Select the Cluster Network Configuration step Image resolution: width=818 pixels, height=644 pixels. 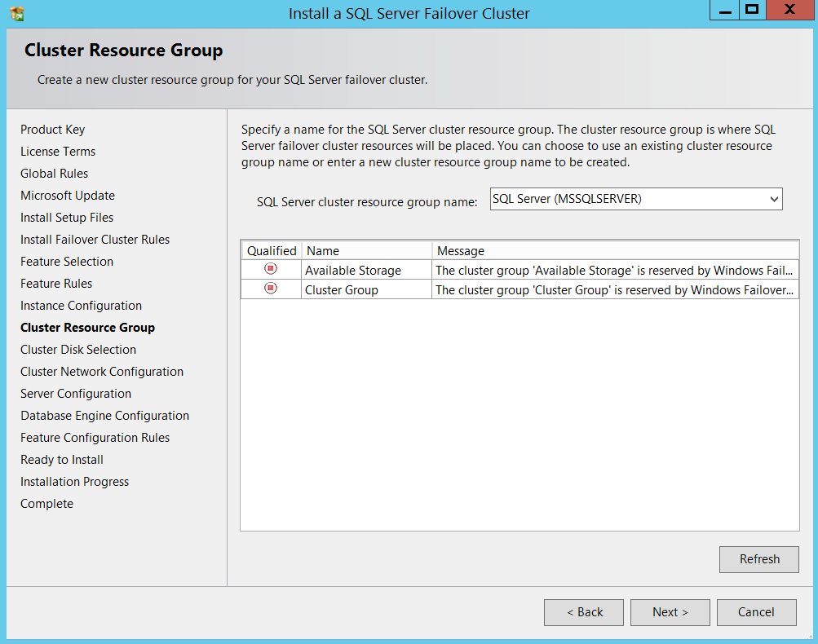[x=102, y=371]
